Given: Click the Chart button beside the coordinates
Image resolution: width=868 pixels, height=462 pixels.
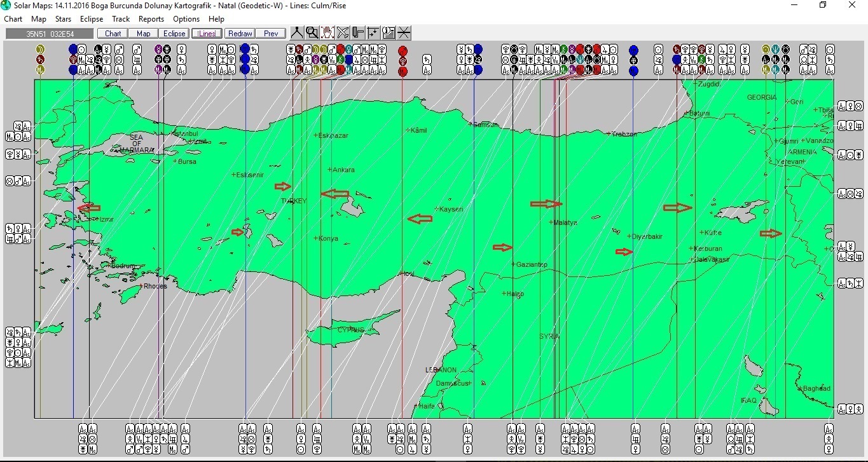Looking at the screenshot, I should tap(113, 34).
